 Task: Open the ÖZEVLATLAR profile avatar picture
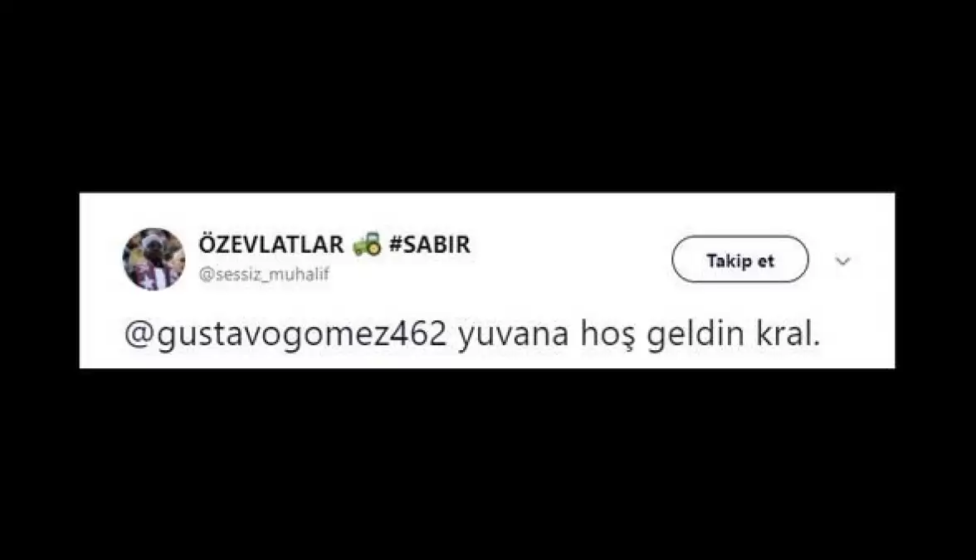(154, 259)
